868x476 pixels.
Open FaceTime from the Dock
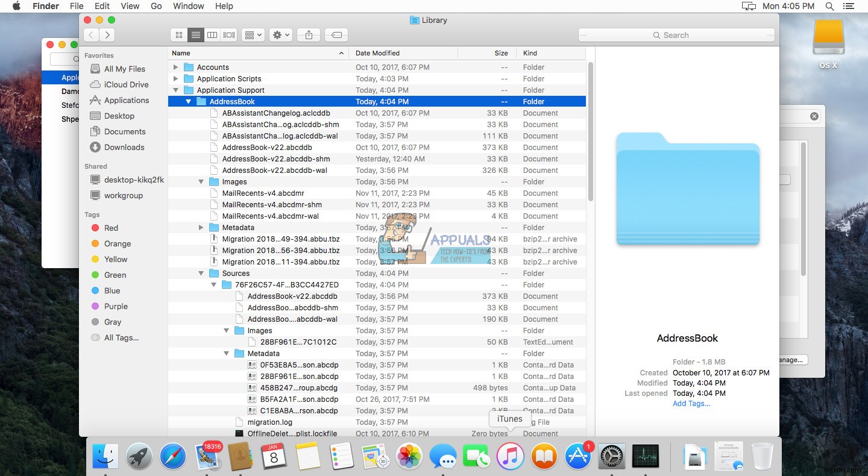(477, 456)
